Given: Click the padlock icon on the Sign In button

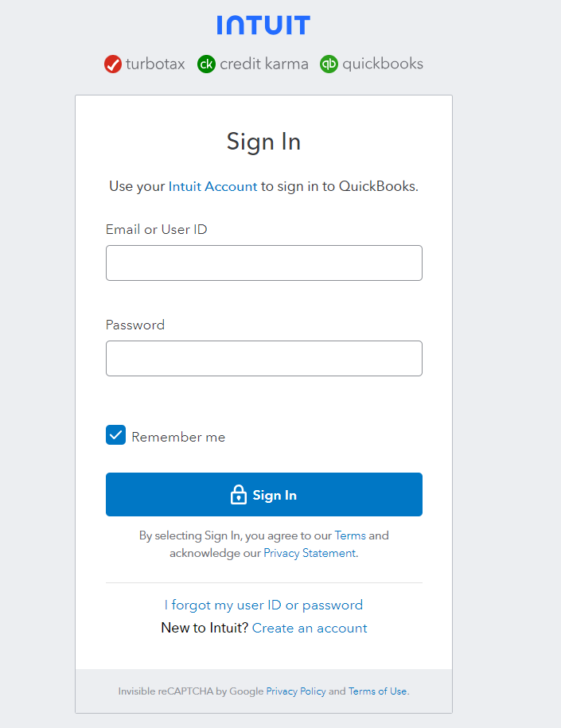Looking at the screenshot, I should tap(238, 495).
